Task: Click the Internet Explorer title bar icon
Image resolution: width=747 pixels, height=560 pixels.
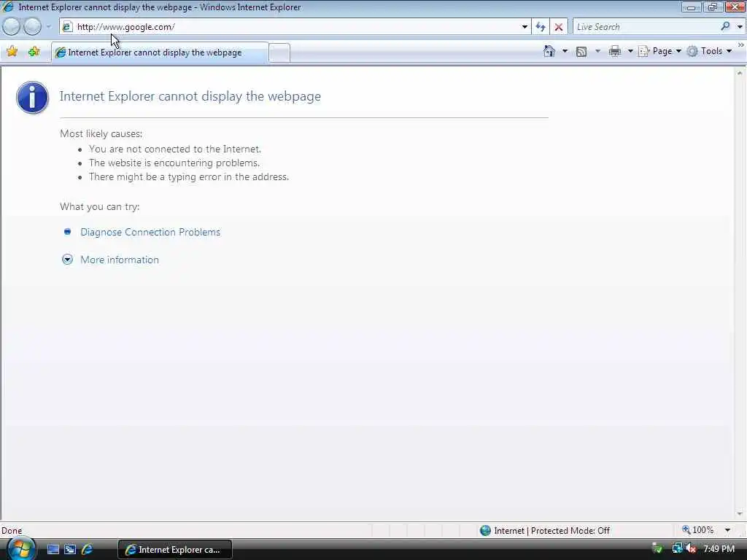Action: [x=8, y=7]
